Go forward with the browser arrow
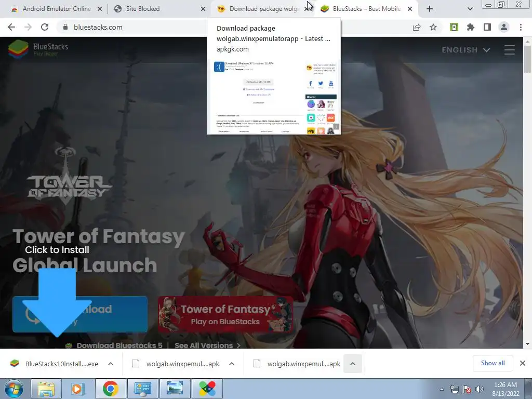This screenshot has height=399, width=532. point(28,27)
